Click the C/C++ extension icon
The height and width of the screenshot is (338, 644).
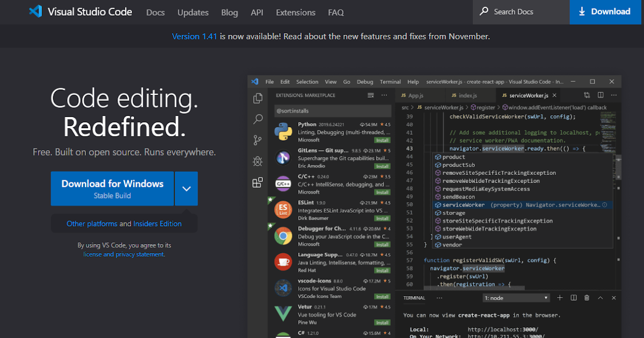(283, 183)
